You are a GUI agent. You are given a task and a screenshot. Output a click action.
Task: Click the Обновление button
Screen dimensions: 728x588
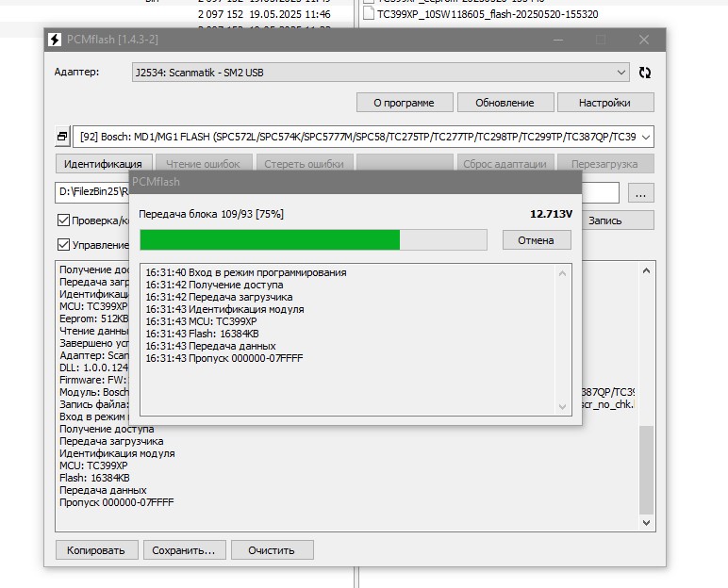coord(505,103)
